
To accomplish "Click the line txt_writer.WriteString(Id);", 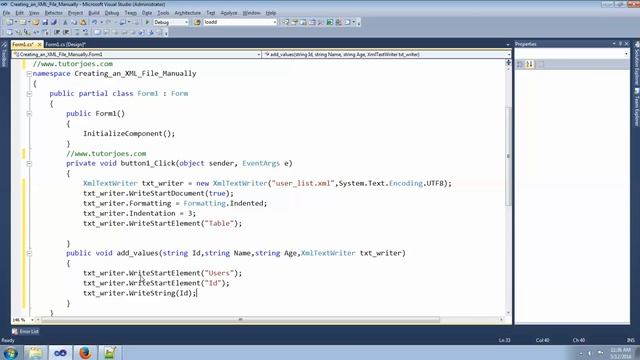I will click(x=140, y=293).
